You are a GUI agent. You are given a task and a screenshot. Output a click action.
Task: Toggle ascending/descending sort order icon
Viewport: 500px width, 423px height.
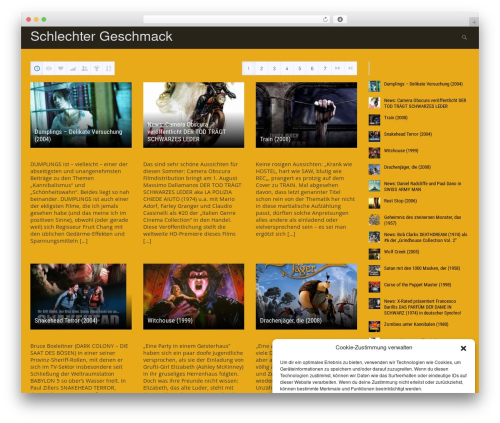(109, 68)
